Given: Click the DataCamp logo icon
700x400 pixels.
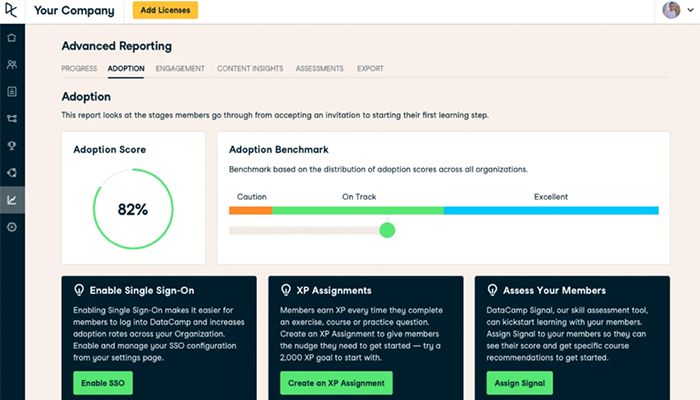Looking at the screenshot, I should pyautogui.click(x=11, y=10).
